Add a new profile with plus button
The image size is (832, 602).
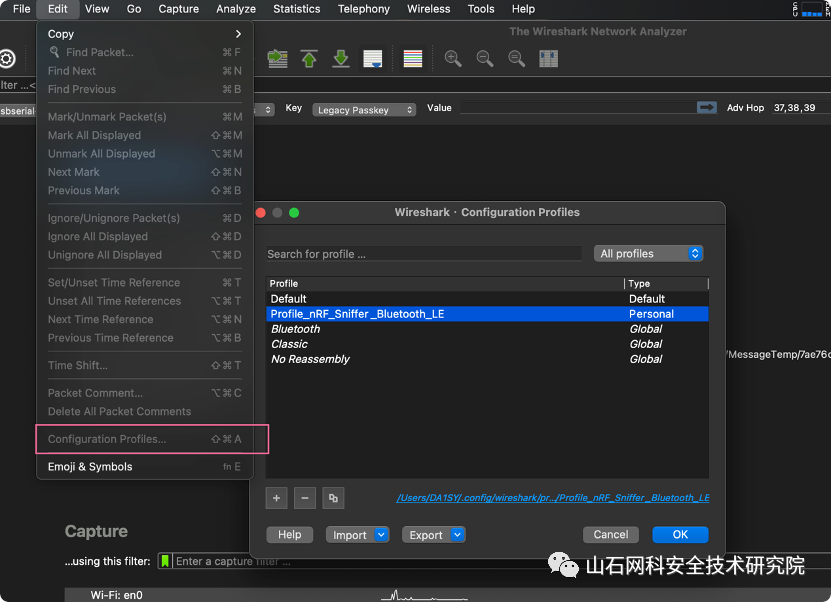(x=276, y=498)
